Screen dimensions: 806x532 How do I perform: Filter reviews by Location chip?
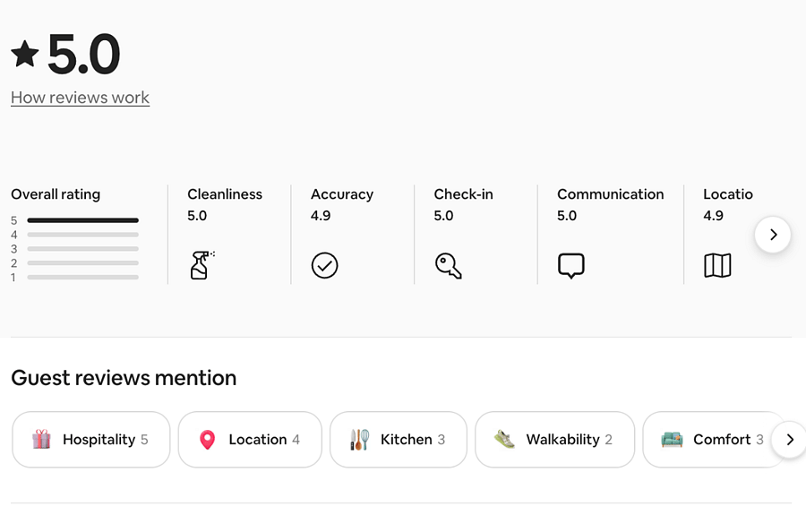(250, 440)
